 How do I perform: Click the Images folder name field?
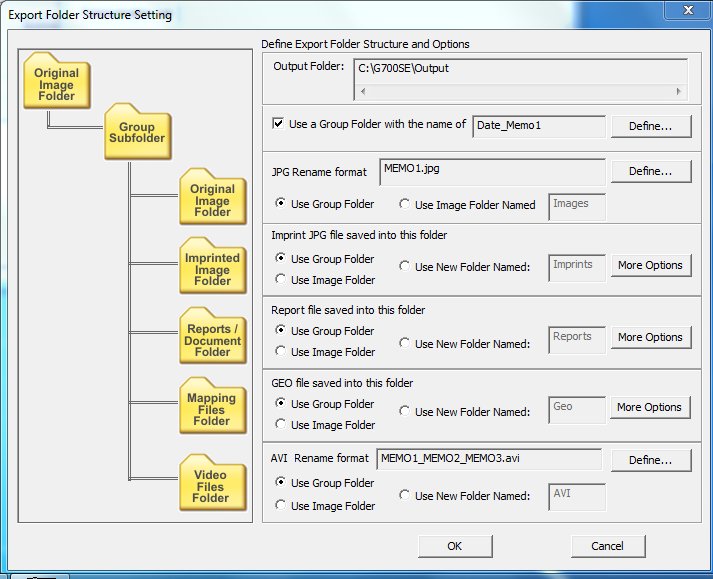tap(577, 207)
